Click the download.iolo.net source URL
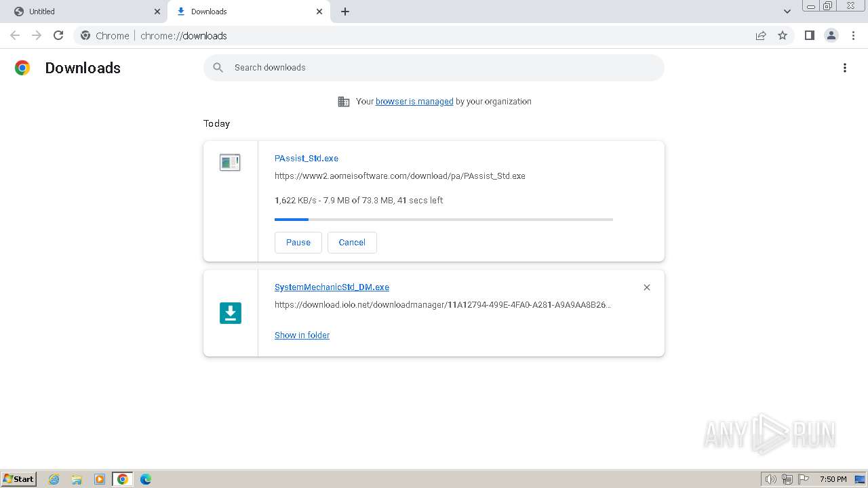 coord(443,305)
